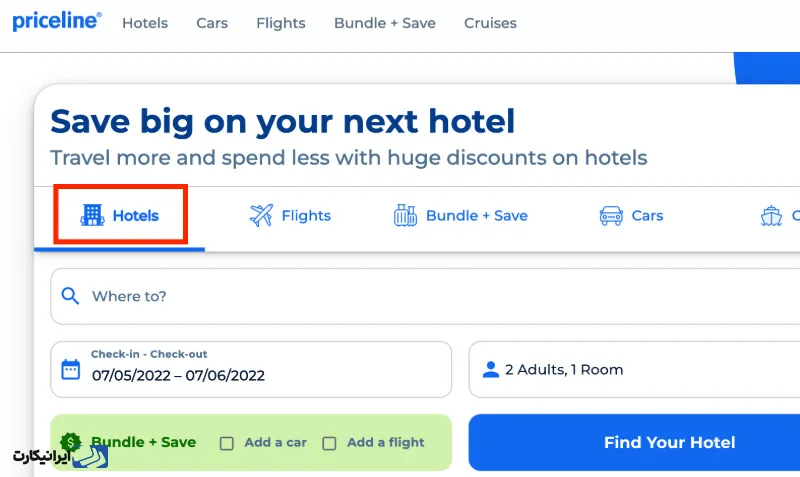The image size is (800, 477).
Task: Open Hotels in top navigation
Action: 145,23
